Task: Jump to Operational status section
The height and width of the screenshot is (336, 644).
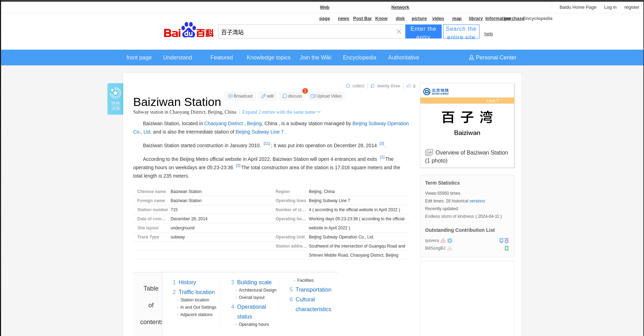Action: [x=251, y=312]
